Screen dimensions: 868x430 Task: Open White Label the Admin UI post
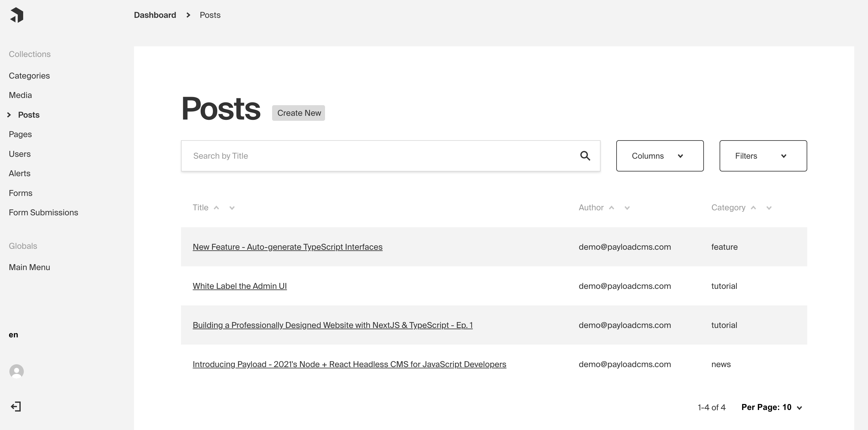click(x=240, y=286)
